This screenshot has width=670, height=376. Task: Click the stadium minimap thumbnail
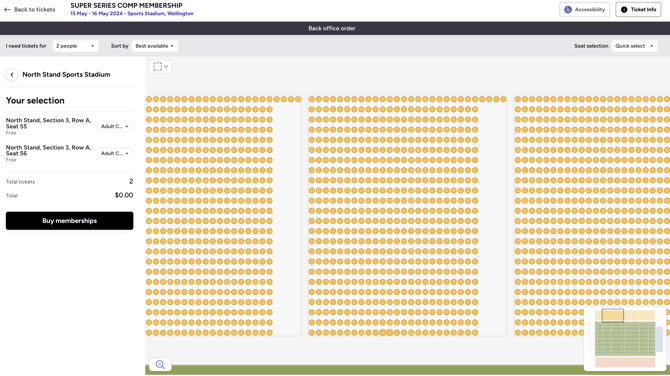click(x=625, y=339)
